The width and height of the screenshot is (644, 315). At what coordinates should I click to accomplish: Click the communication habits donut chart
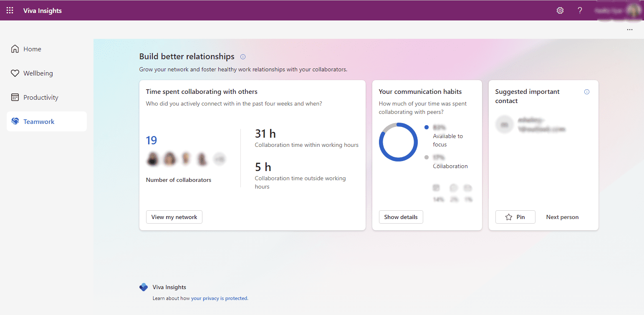tap(398, 142)
